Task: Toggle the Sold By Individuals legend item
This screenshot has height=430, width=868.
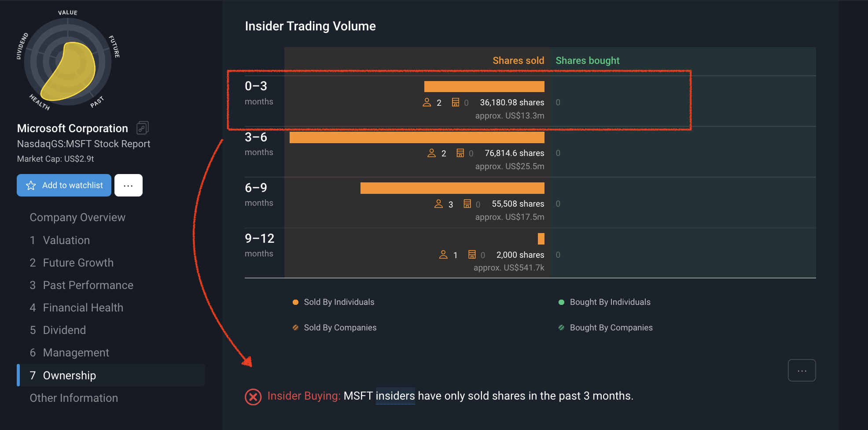Action: pyautogui.click(x=334, y=302)
